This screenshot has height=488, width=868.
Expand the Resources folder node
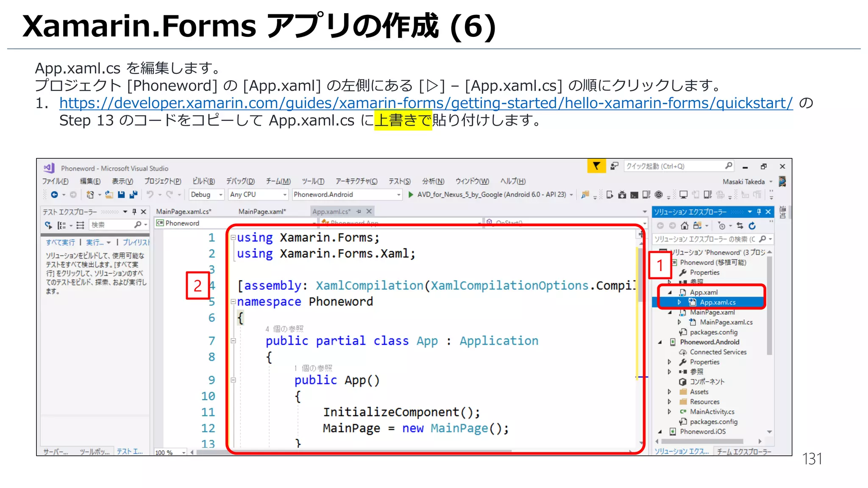(669, 402)
